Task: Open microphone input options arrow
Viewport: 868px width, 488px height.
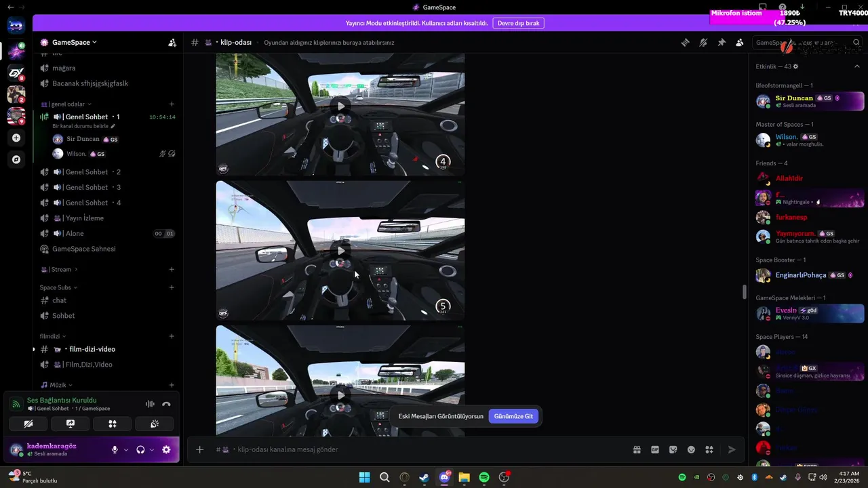Action: pyautogui.click(x=125, y=449)
